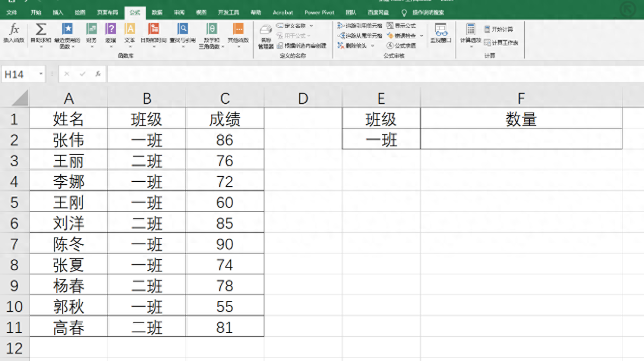Click the score cell 81

[x=225, y=327]
